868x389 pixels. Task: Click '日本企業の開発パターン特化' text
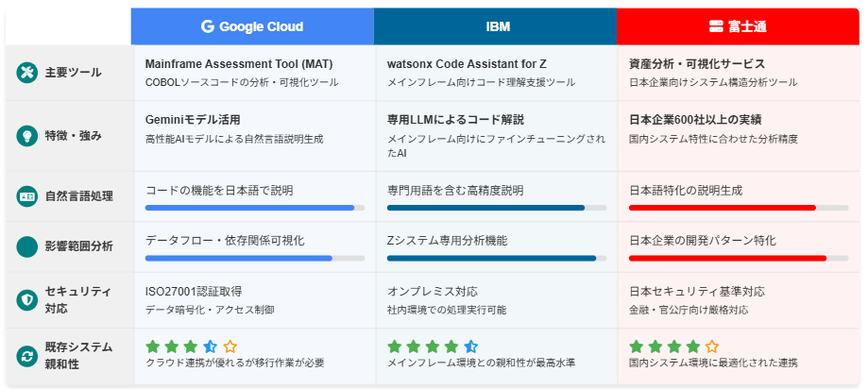pyautogui.click(x=703, y=241)
